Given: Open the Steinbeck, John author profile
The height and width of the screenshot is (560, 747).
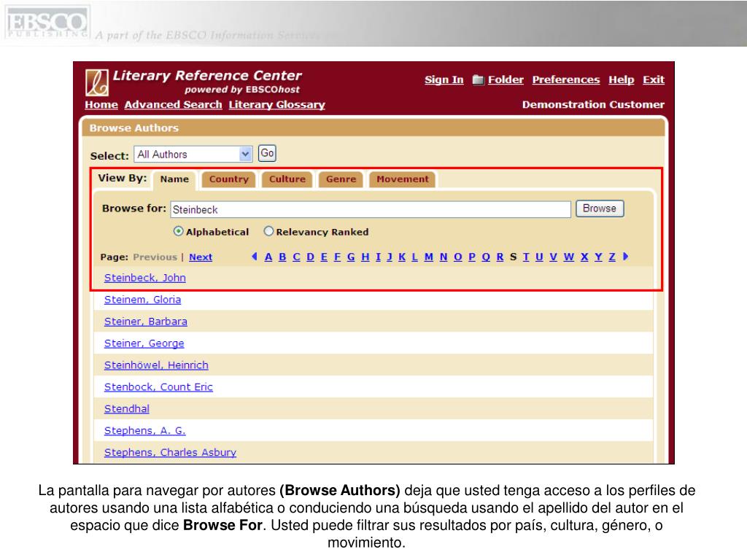Looking at the screenshot, I should (145, 278).
